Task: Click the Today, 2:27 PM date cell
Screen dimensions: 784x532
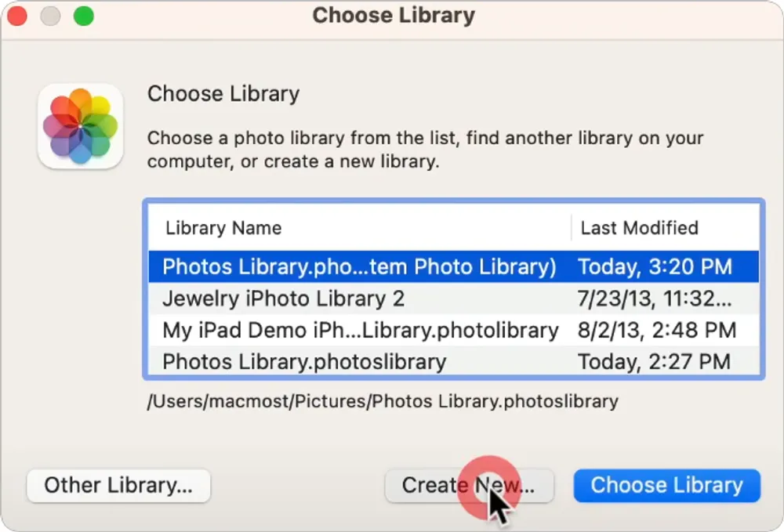Action: pos(654,362)
